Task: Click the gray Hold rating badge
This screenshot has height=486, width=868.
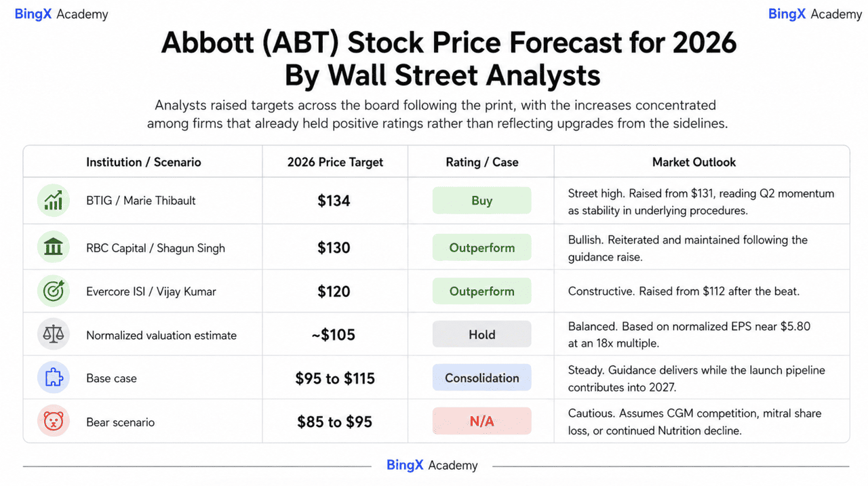Action: pos(482,335)
